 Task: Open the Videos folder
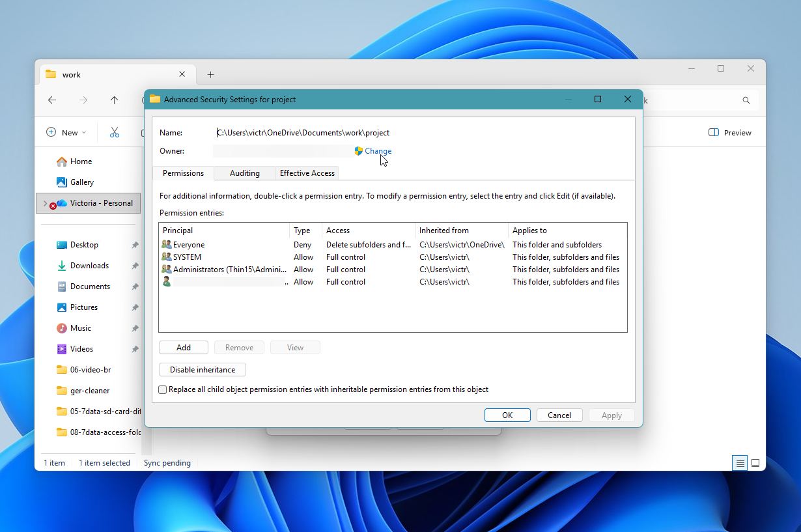click(x=81, y=349)
